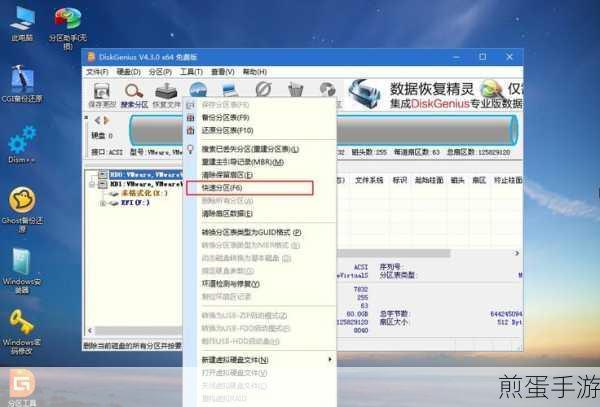Open 此电脑 desktop icon

point(22,23)
